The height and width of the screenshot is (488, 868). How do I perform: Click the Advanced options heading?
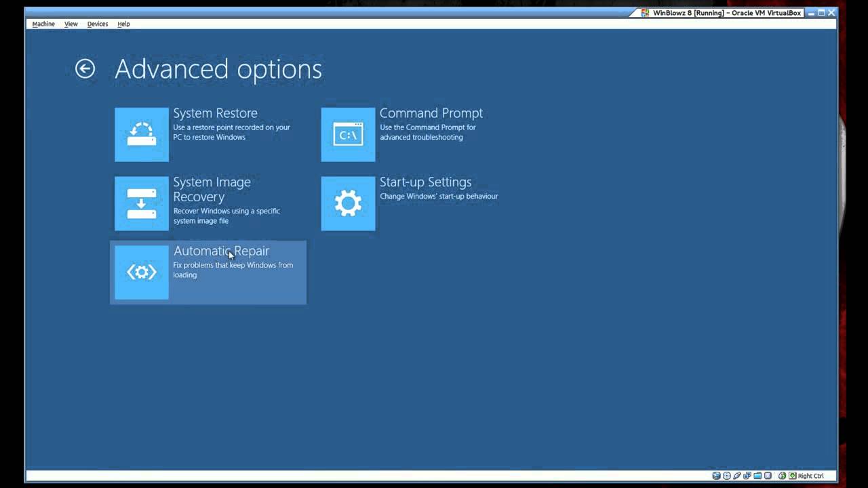[218, 68]
